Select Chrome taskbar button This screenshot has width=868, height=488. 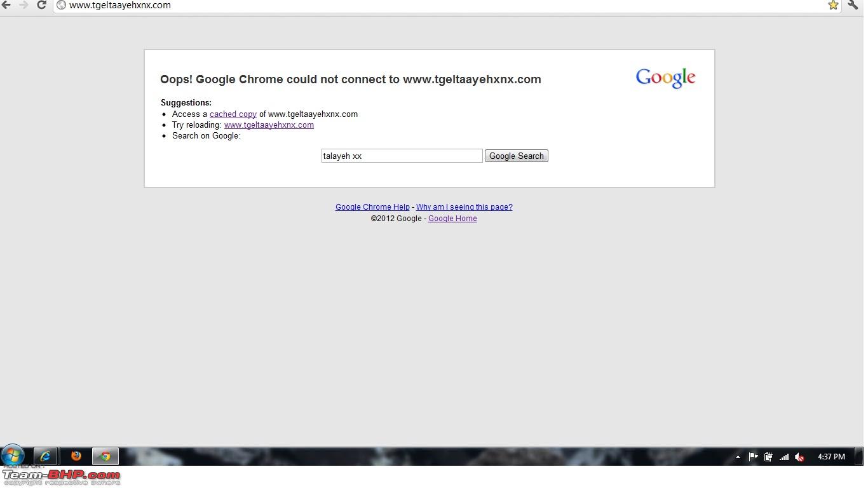pos(105,456)
